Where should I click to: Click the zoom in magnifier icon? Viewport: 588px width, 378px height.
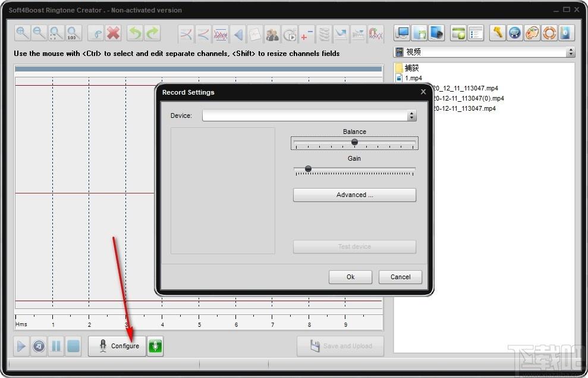(x=22, y=33)
